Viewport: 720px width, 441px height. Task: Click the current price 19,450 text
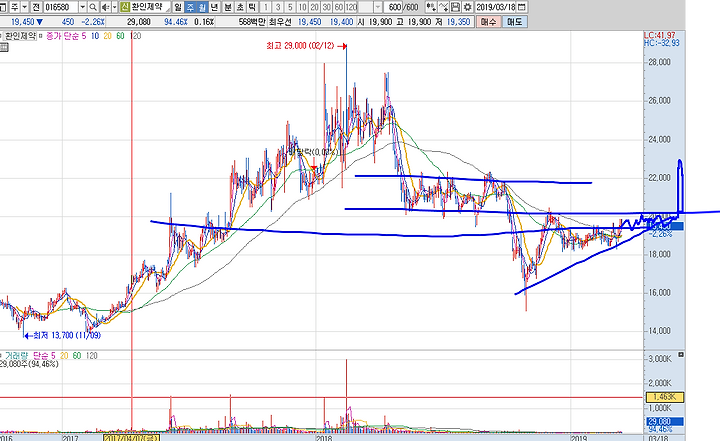pyautogui.click(x=23, y=22)
